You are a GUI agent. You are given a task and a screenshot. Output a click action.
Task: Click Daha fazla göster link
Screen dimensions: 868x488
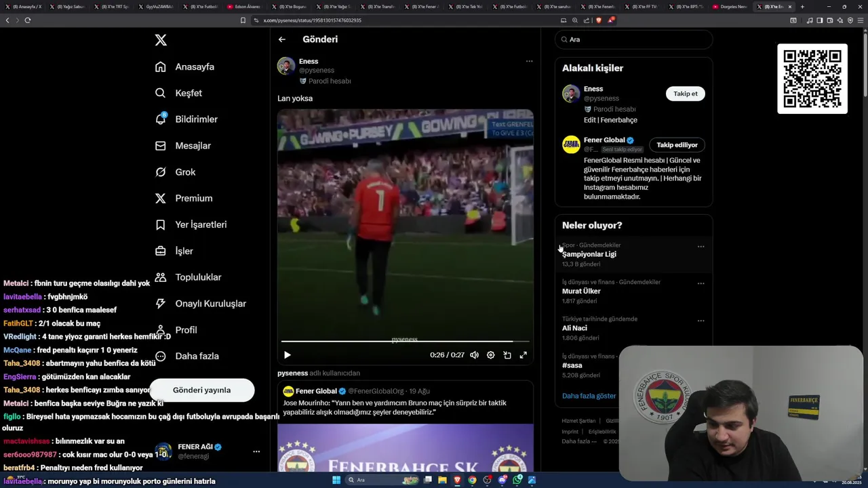[x=589, y=396]
